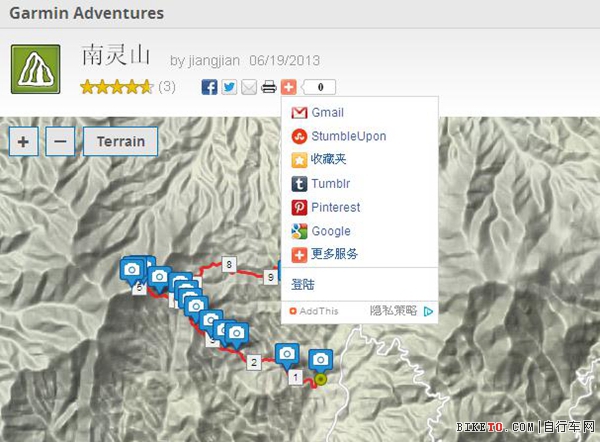
Task: Open the 隐私策略 privacy policy link
Action: (x=393, y=311)
